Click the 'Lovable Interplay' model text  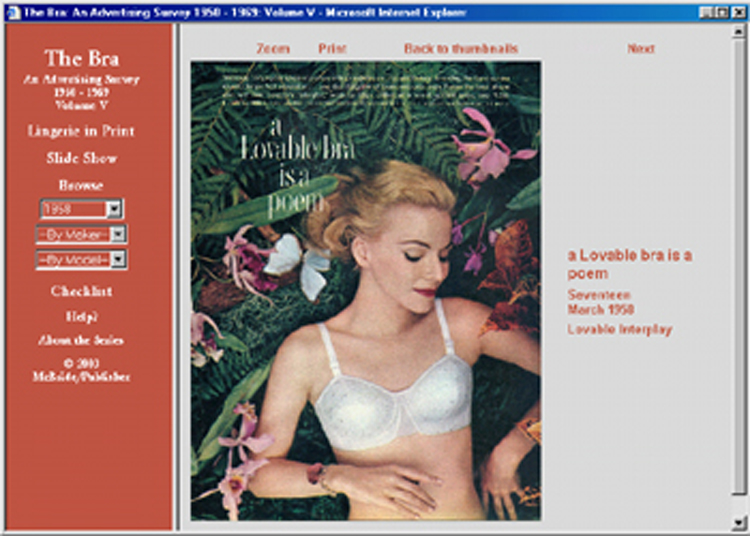[620, 329]
